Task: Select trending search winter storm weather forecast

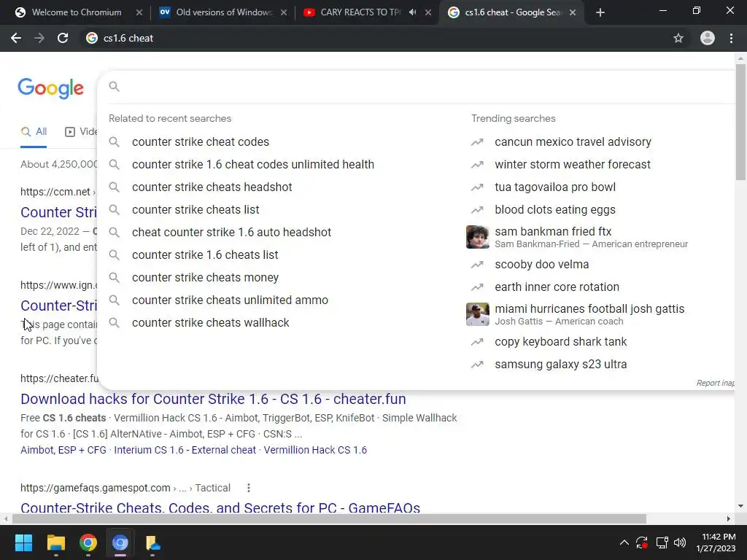Action: pos(572,164)
